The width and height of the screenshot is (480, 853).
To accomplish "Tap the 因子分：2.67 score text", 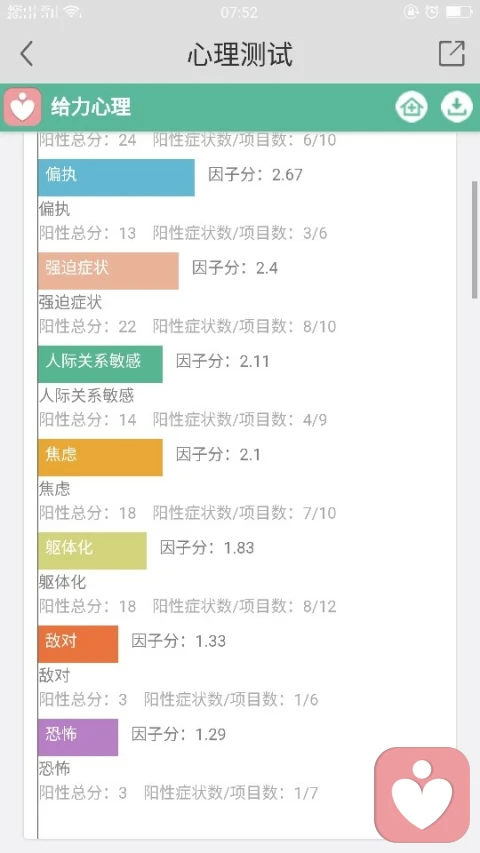I will 255,175.
